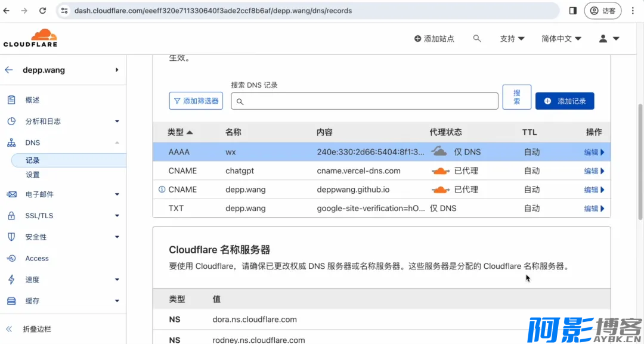Expand SSL/TLS sidebar section
This screenshot has width=644, height=344.
pos(117,215)
